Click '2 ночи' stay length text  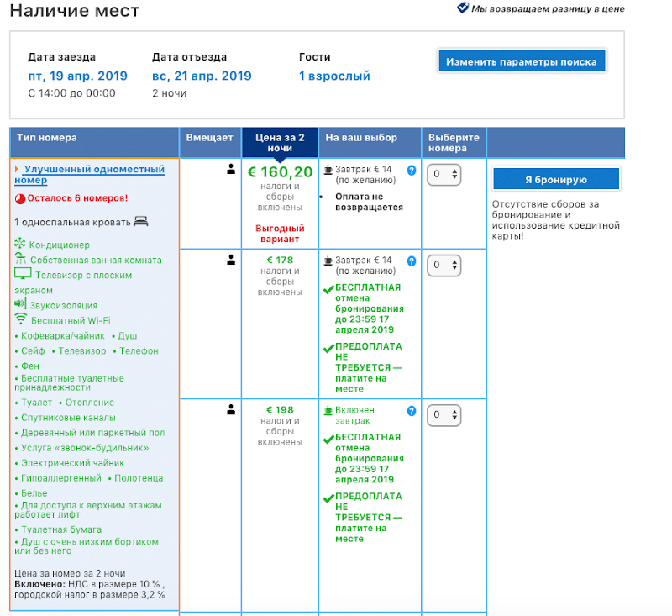[170, 93]
